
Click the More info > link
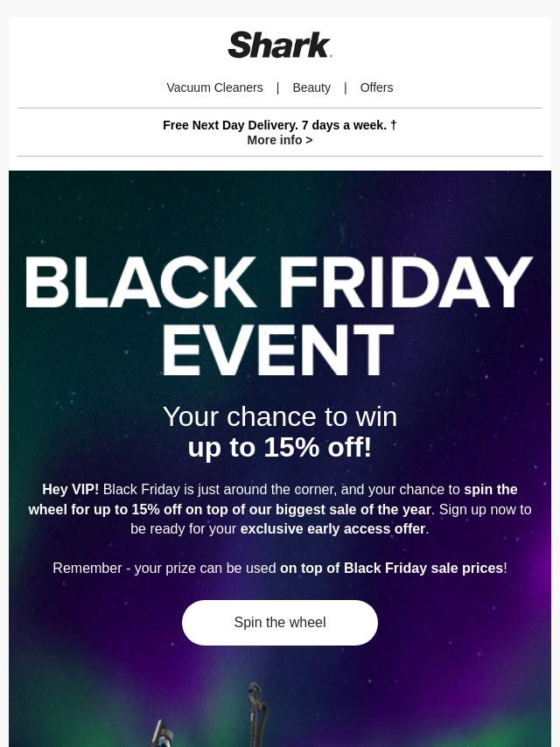(x=279, y=140)
